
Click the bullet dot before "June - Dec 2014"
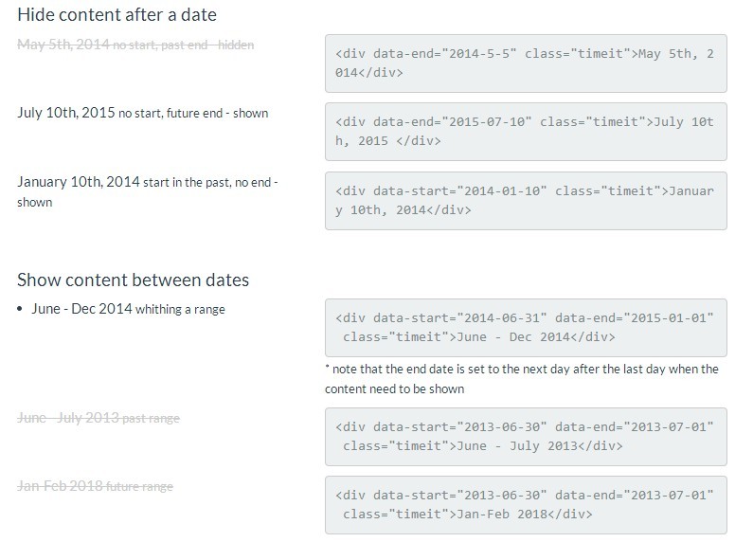click(21, 309)
